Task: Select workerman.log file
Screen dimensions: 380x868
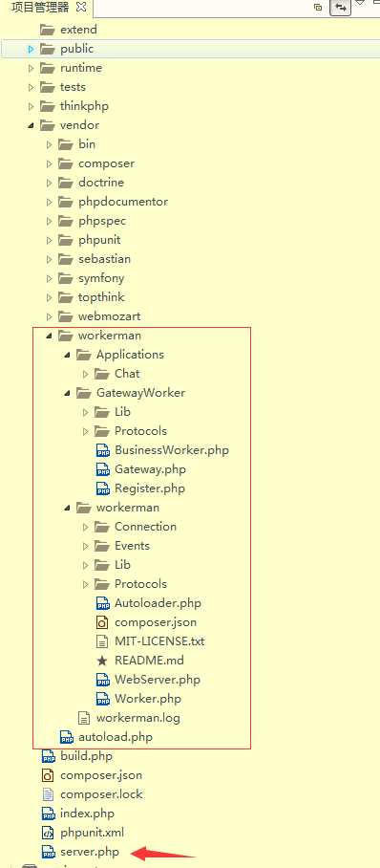Action: (137, 718)
